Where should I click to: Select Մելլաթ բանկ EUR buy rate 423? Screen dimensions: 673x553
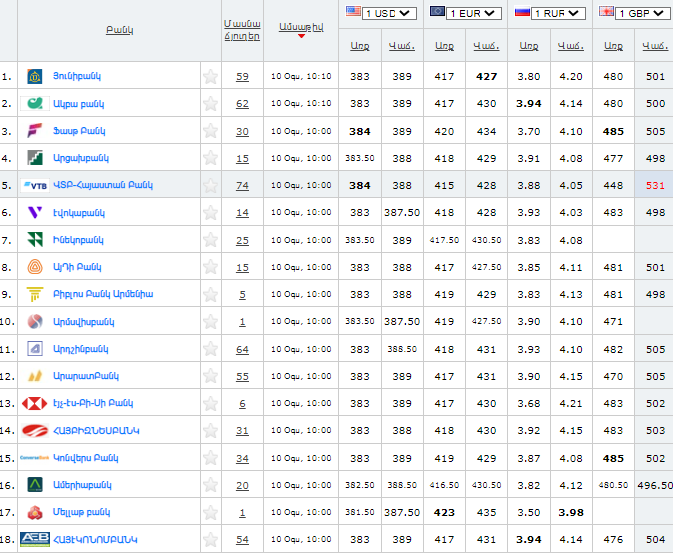444,512
